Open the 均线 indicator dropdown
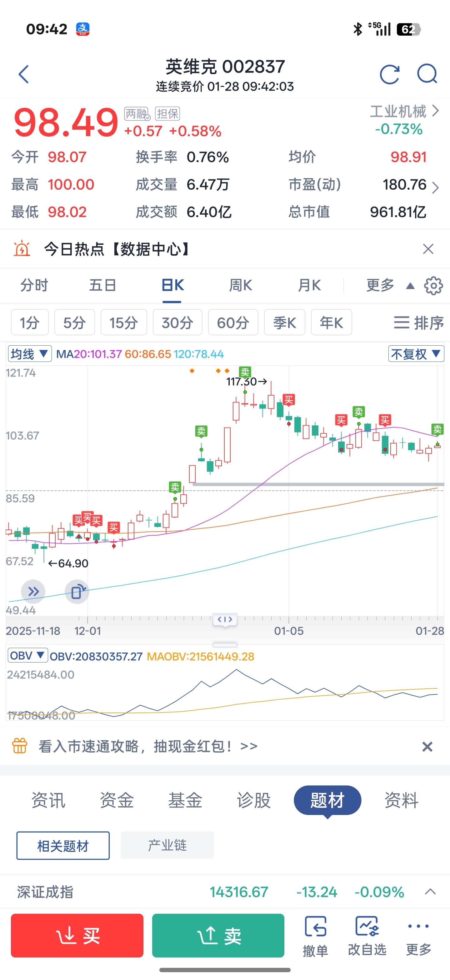450x980 pixels. point(30,354)
